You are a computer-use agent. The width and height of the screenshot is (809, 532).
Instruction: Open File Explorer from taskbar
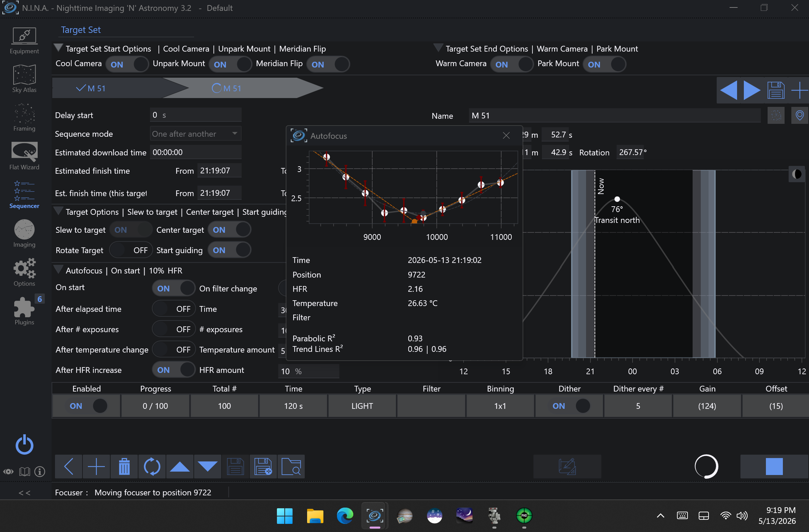(315, 516)
